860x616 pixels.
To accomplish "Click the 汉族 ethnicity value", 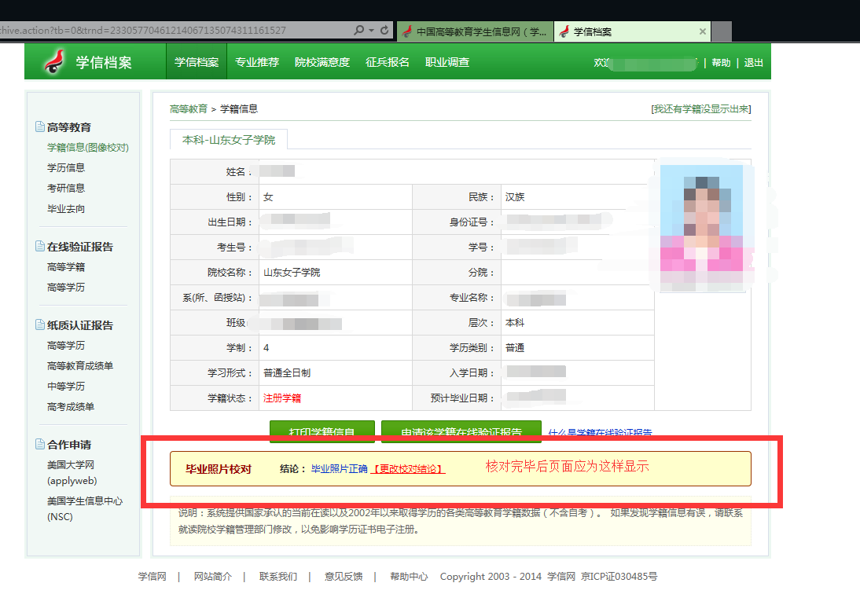I will pos(515,196).
